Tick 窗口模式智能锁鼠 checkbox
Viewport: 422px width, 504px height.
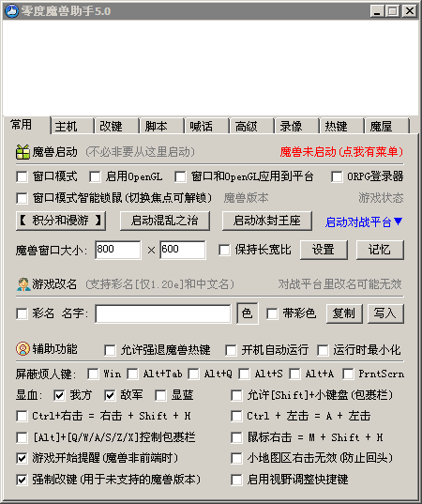(22, 198)
